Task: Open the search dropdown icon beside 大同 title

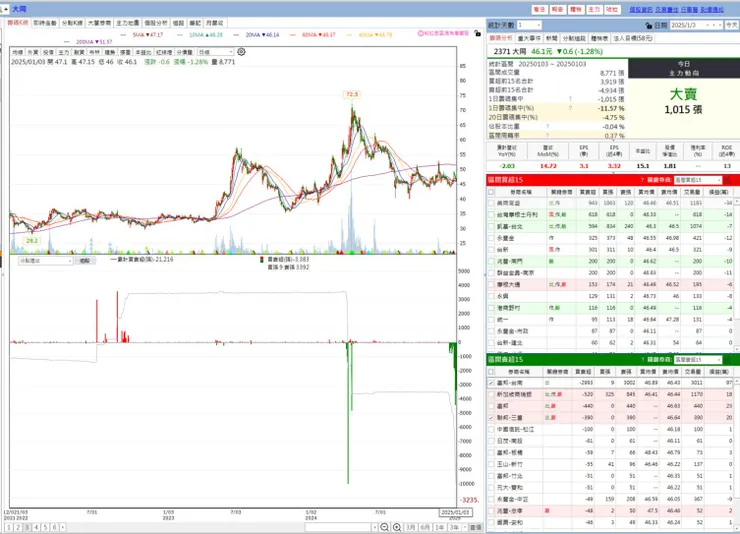Action: [x=5, y=9]
